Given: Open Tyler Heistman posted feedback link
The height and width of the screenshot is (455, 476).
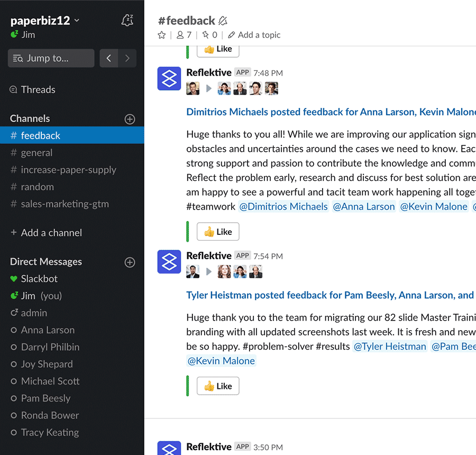Looking at the screenshot, I should (331, 295).
